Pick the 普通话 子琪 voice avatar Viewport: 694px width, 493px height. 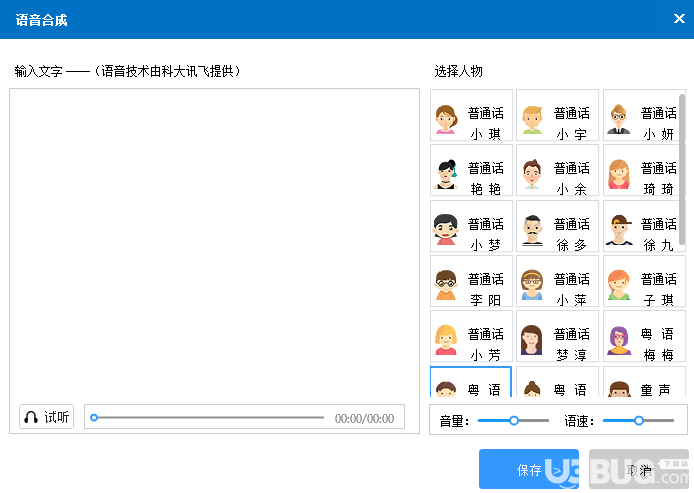tap(644, 281)
